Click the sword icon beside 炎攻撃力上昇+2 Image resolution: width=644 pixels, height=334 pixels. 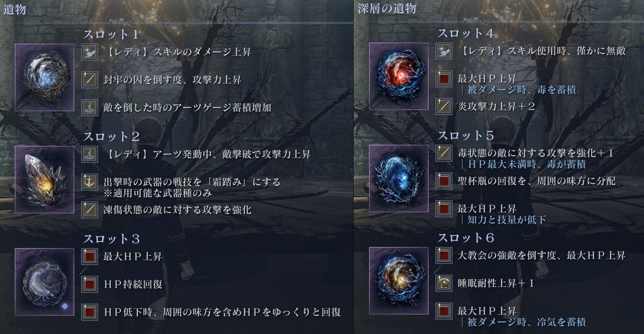pyautogui.click(x=443, y=106)
